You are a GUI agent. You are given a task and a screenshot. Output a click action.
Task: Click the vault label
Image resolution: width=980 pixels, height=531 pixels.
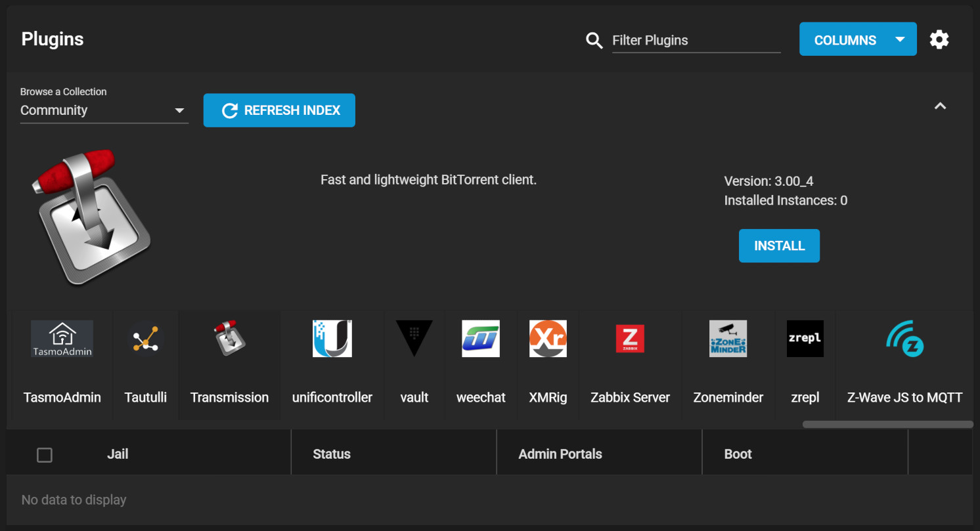pyautogui.click(x=414, y=397)
